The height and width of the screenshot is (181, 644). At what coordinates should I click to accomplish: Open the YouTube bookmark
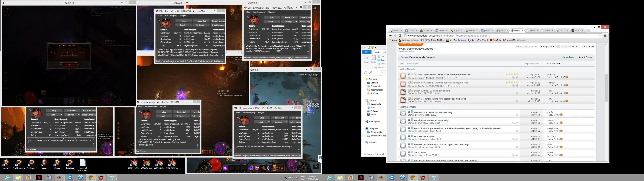pyautogui.click(x=496, y=40)
